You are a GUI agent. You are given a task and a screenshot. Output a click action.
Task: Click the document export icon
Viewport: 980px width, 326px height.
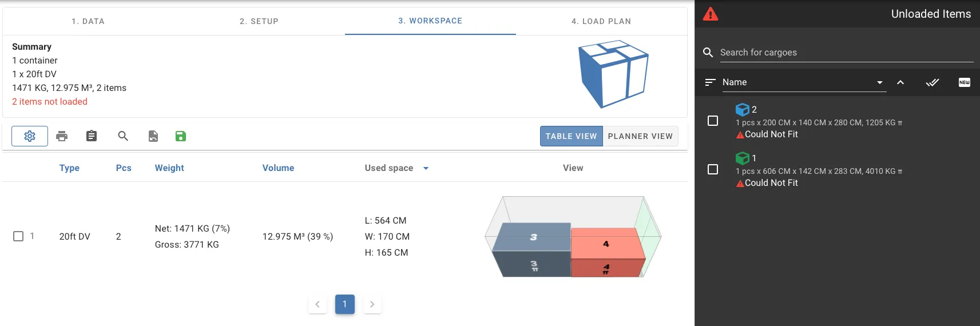153,136
